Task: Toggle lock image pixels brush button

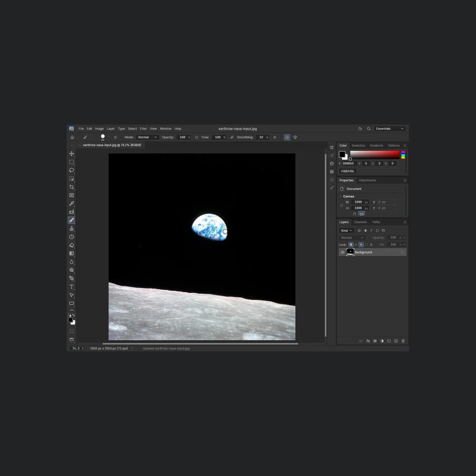Action: click(x=356, y=245)
